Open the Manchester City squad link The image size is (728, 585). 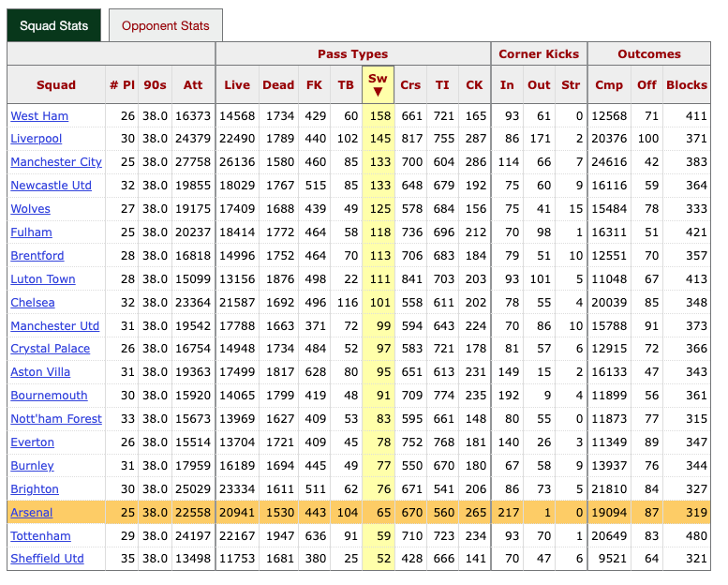click(56, 162)
